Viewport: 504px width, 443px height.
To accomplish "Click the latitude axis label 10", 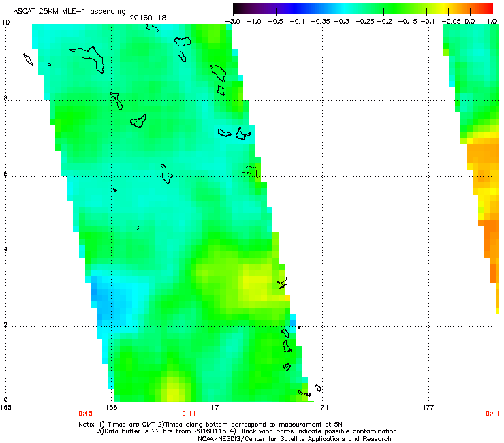I will pos(5,22).
